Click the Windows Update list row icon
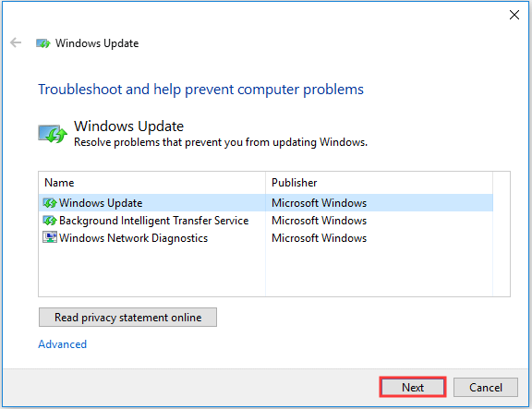 coord(50,203)
